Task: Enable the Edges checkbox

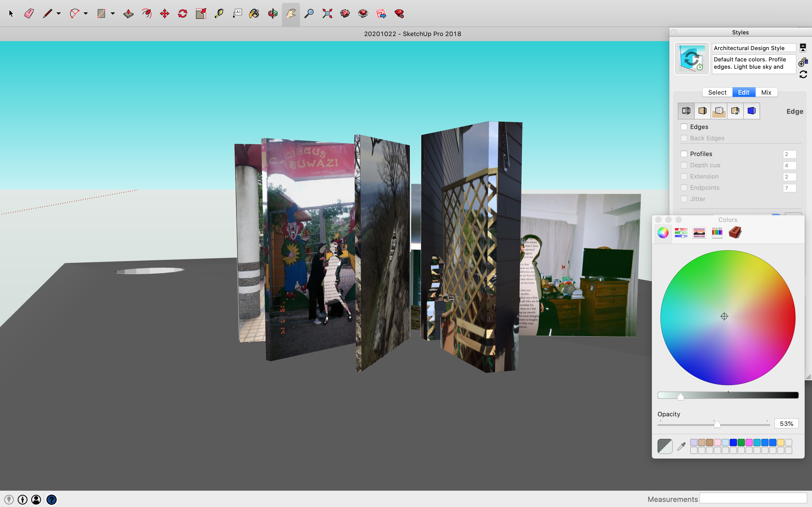Action: [x=684, y=127]
